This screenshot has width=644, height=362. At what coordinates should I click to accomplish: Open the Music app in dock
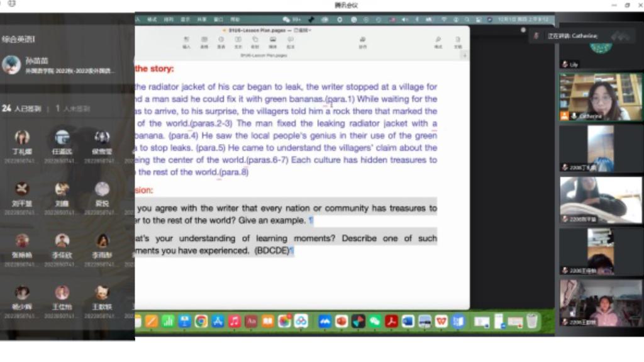(x=234, y=322)
